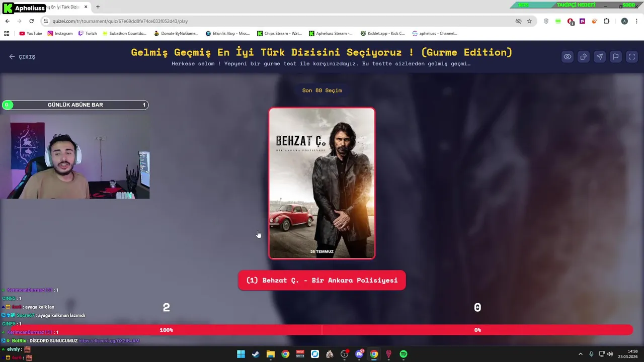Click the dice randomize icon in quiz header
This screenshot has width=644, height=362.
584,57
